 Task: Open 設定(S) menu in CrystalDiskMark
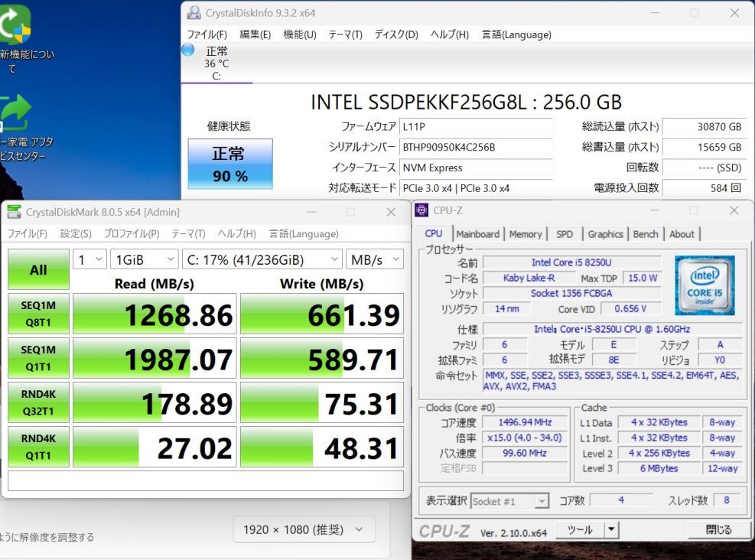pos(76,233)
